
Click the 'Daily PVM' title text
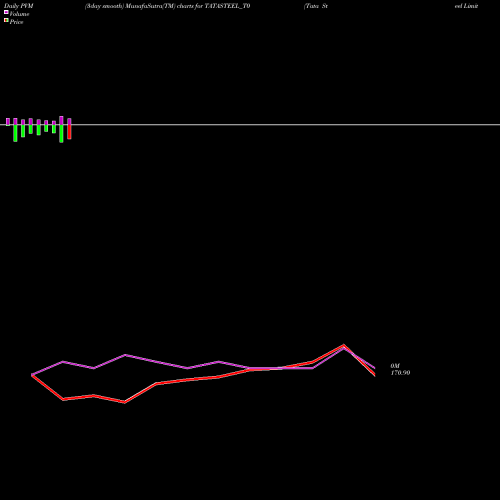19,6
